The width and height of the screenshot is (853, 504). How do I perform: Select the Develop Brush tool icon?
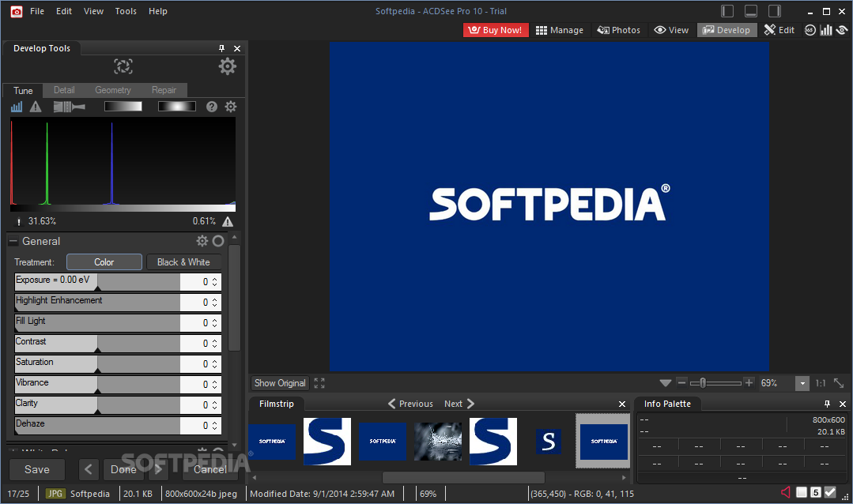pos(69,107)
